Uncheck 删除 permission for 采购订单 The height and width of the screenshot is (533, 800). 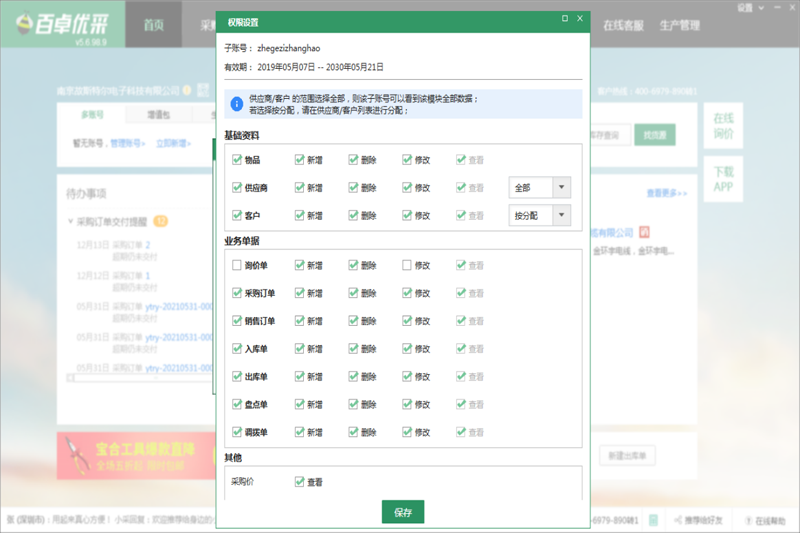(x=354, y=293)
